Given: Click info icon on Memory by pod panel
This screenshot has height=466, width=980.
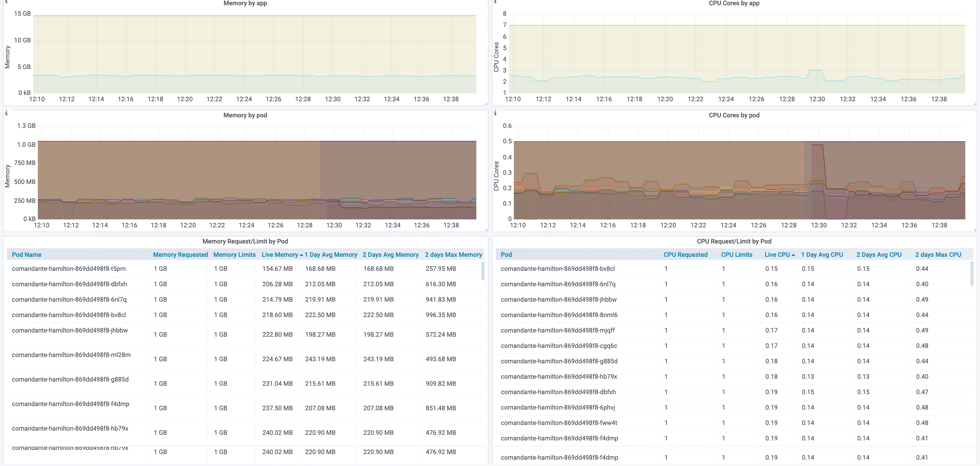Looking at the screenshot, I should tap(6, 113).
